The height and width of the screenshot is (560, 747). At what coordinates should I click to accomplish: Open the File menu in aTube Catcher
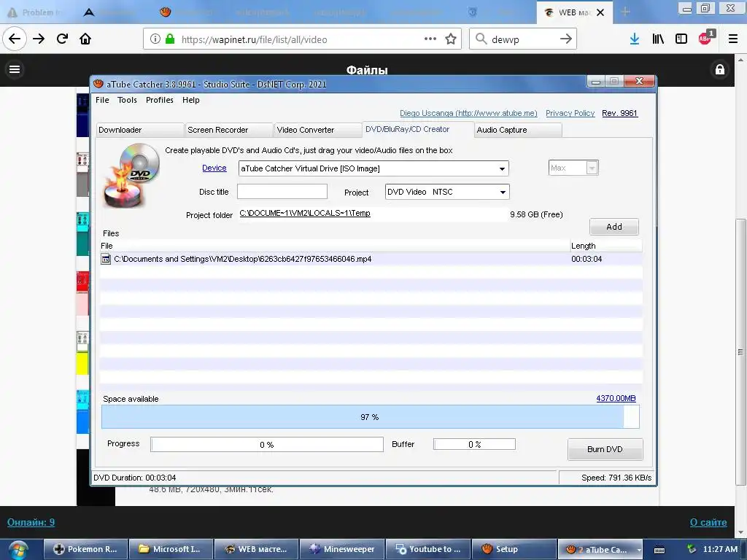pos(102,100)
